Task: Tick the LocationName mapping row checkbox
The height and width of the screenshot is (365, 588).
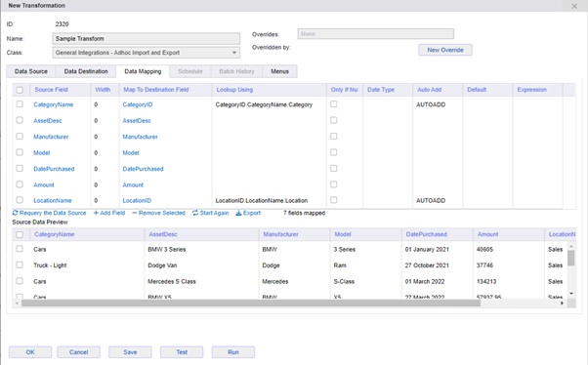Action: 20,200
